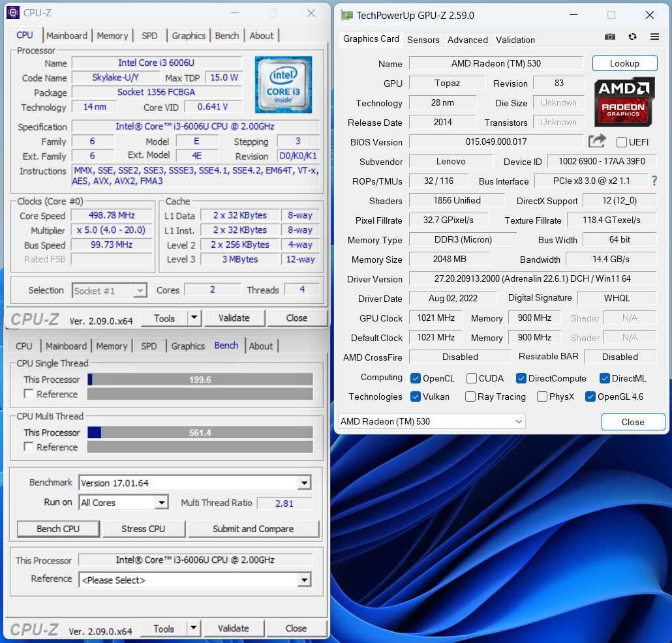Toggle the Ray Tracing checkbox
672x643 pixels.
pos(470,396)
